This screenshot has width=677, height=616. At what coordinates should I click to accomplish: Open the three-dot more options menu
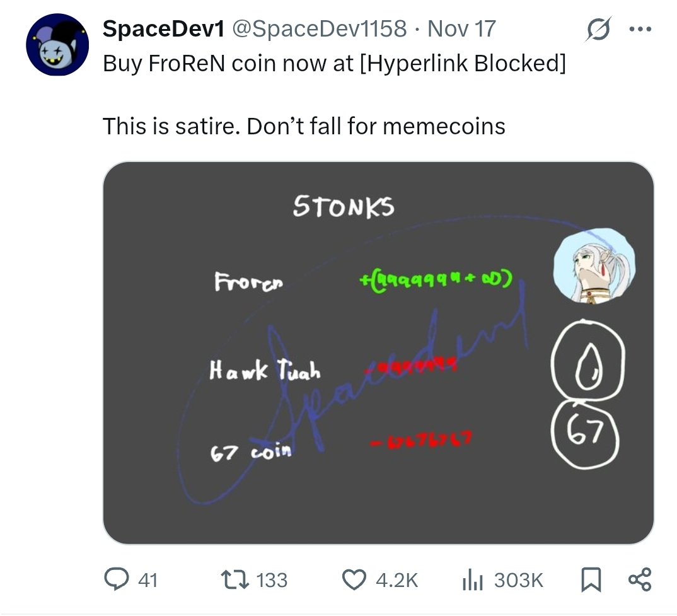pos(641,30)
